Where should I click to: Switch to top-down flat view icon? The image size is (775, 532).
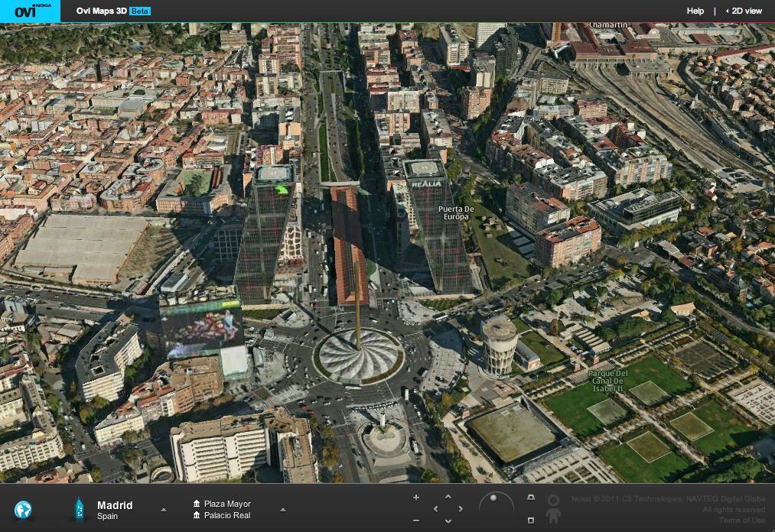[531, 521]
